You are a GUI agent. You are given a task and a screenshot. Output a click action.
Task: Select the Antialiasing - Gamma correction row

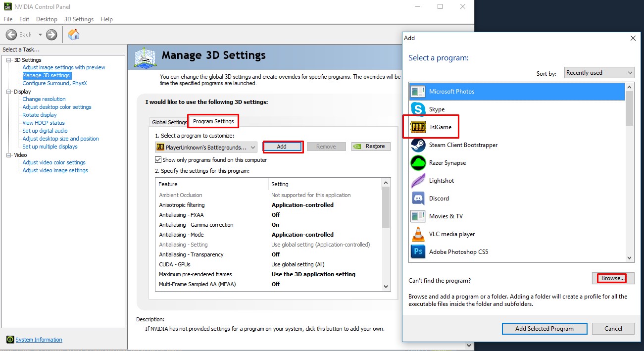coord(269,225)
